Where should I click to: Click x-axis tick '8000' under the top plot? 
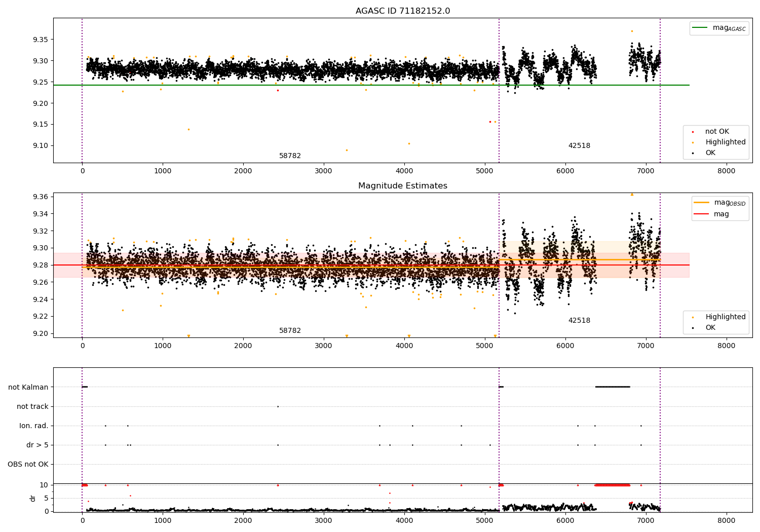(727, 171)
